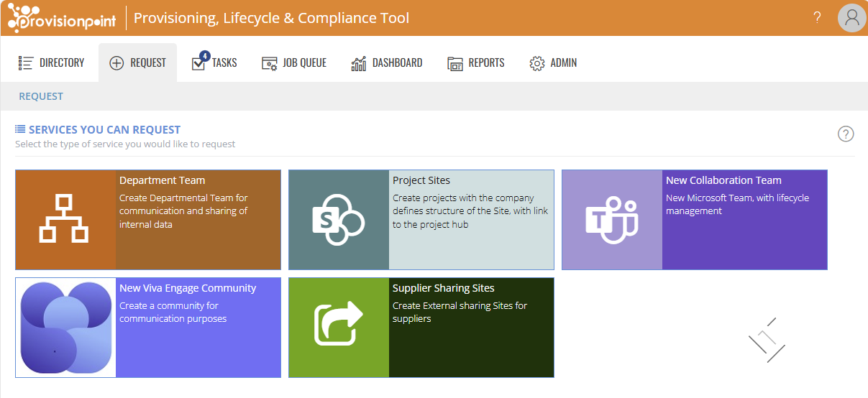Choose New Viva Engage Community service

tap(188, 288)
